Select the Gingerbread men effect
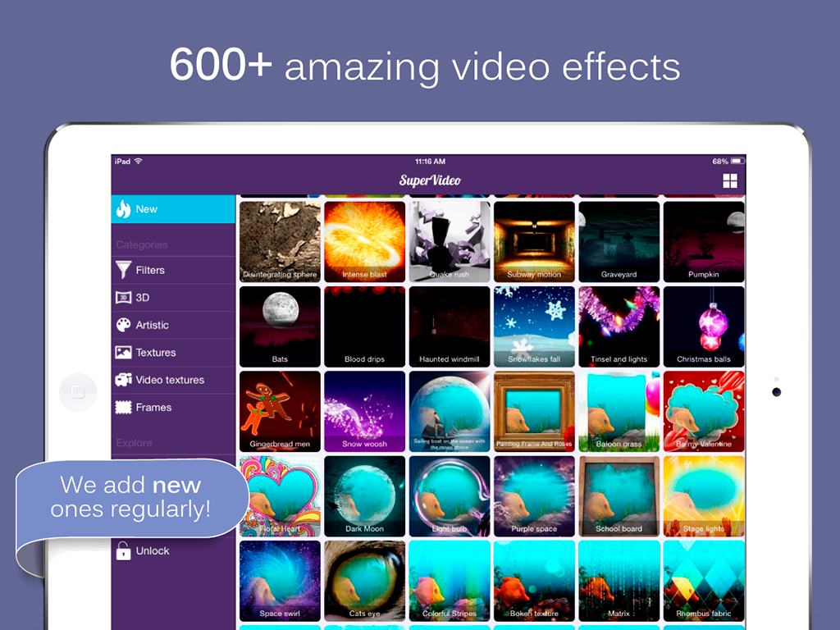The width and height of the screenshot is (840, 630). click(280, 412)
